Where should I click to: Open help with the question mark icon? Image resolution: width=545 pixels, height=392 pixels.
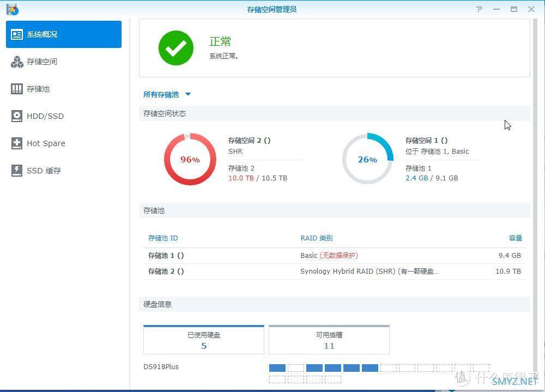pos(479,9)
